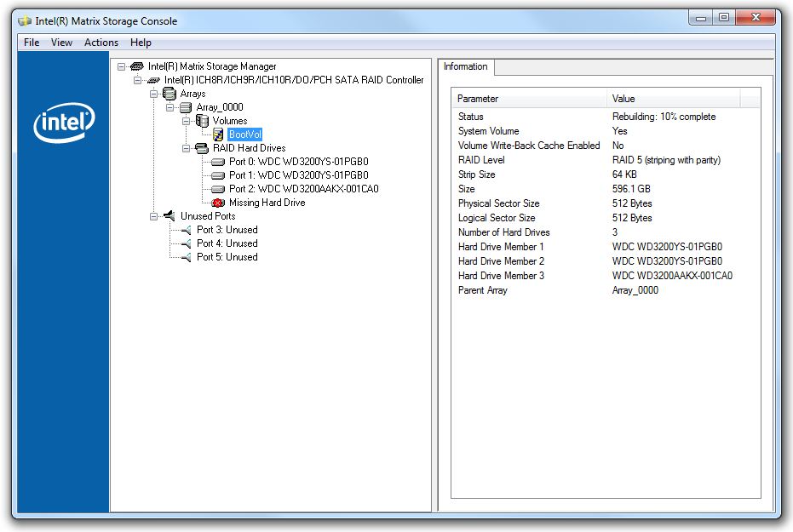The height and width of the screenshot is (532, 793).
Task: Click the Port 3 unused port icon
Action: [x=186, y=230]
